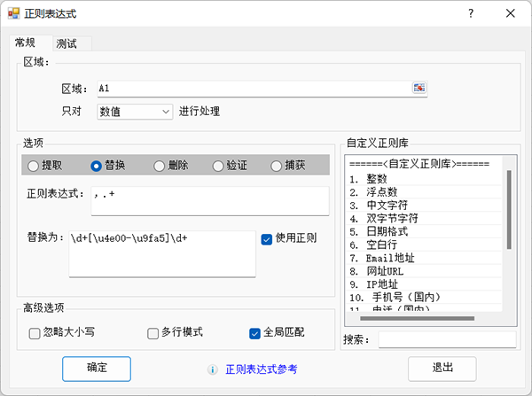532x396 pixels.
Task: Open the 正则表达式参考 link
Action: coord(262,369)
